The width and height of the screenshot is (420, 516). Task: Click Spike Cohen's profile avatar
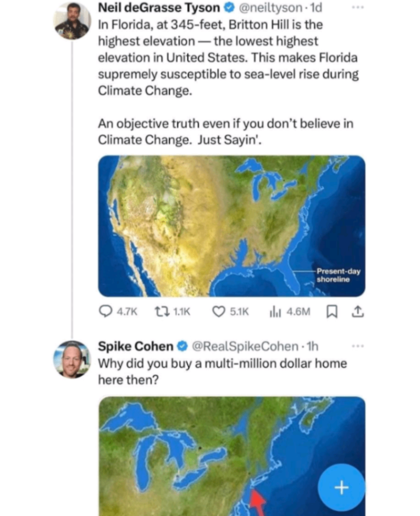click(x=72, y=359)
